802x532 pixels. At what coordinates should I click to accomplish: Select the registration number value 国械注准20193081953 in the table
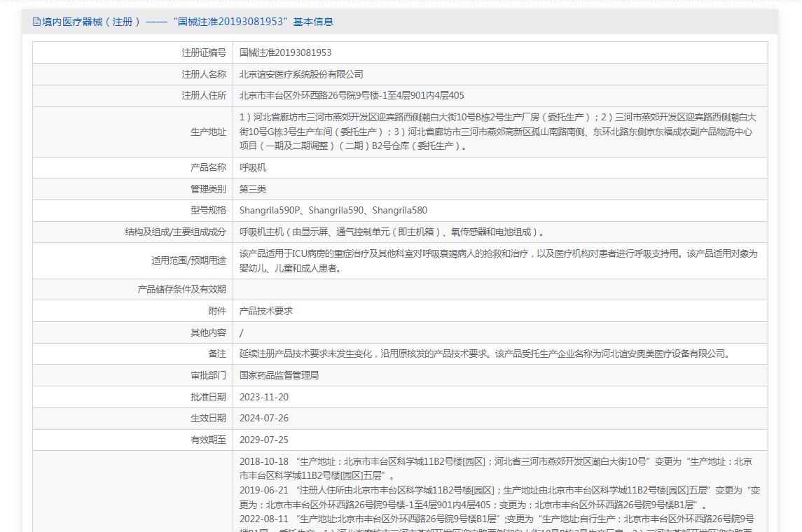click(285, 52)
